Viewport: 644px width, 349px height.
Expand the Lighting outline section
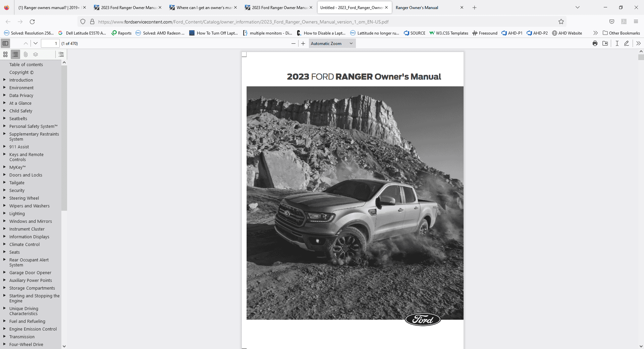pyautogui.click(x=4, y=213)
